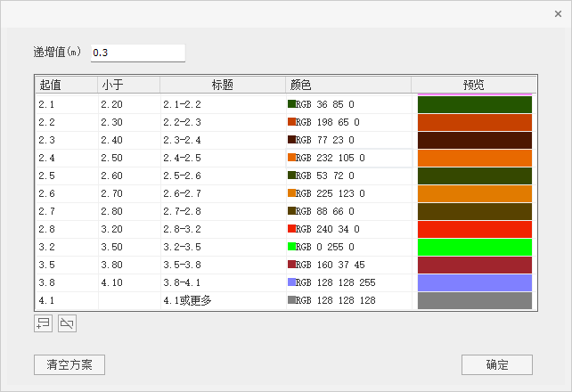Click the gray preview swatch for 4.1或更多
The height and width of the screenshot is (392, 572).
[x=474, y=300]
